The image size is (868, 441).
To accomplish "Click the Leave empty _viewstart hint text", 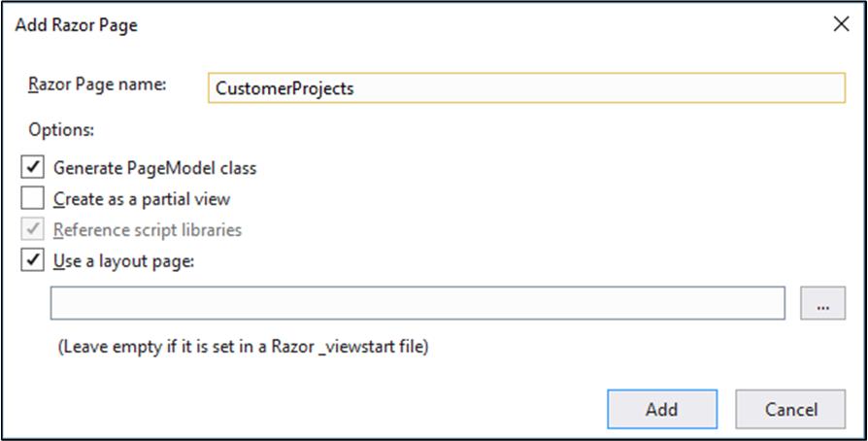I will pos(243,348).
